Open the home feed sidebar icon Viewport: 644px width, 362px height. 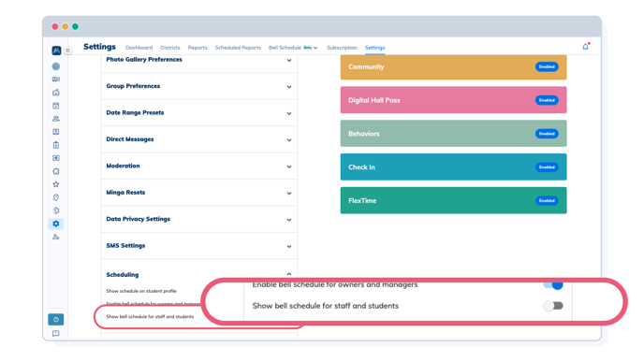point(56,93)
